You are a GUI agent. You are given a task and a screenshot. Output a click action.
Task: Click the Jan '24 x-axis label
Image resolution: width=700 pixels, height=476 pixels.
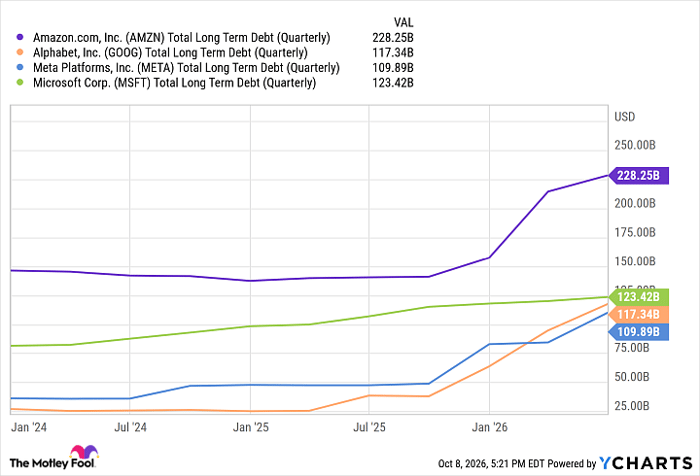(29, 427)
